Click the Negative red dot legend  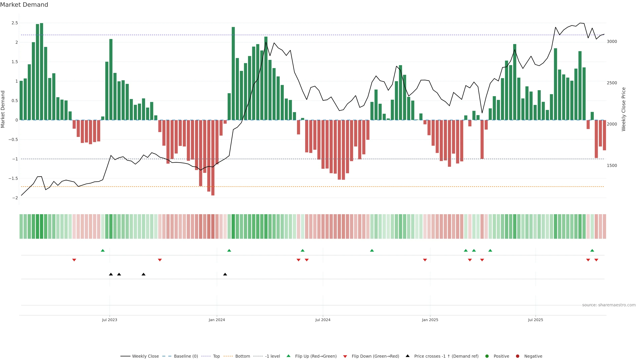click(x=518, y=356)
